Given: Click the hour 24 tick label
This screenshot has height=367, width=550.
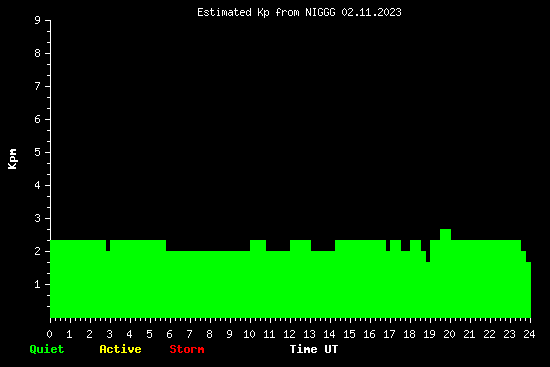Looking at the screenshot, I should coord(529,334).
